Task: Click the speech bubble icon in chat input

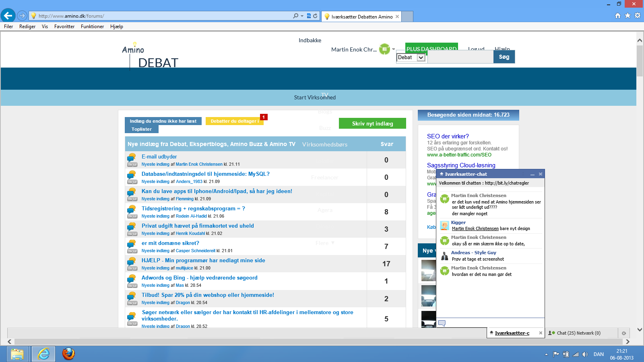Action: [x=442, y=323]
